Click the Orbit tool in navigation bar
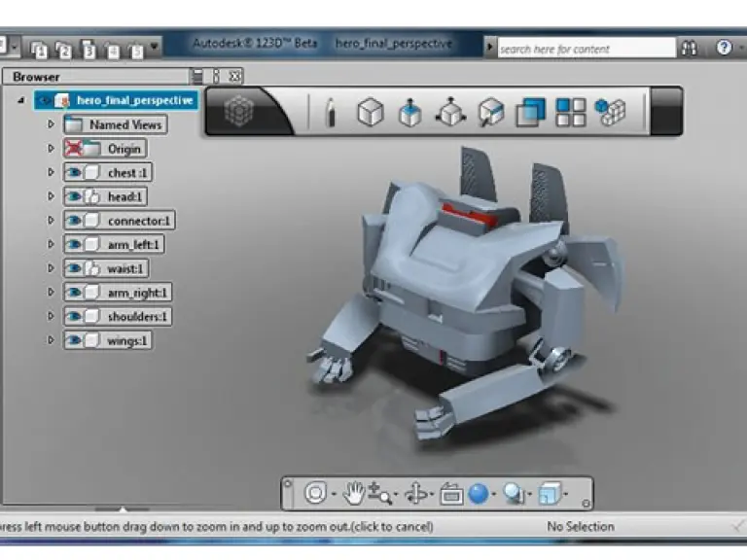The image size is (747, 560). coord(416,495)
